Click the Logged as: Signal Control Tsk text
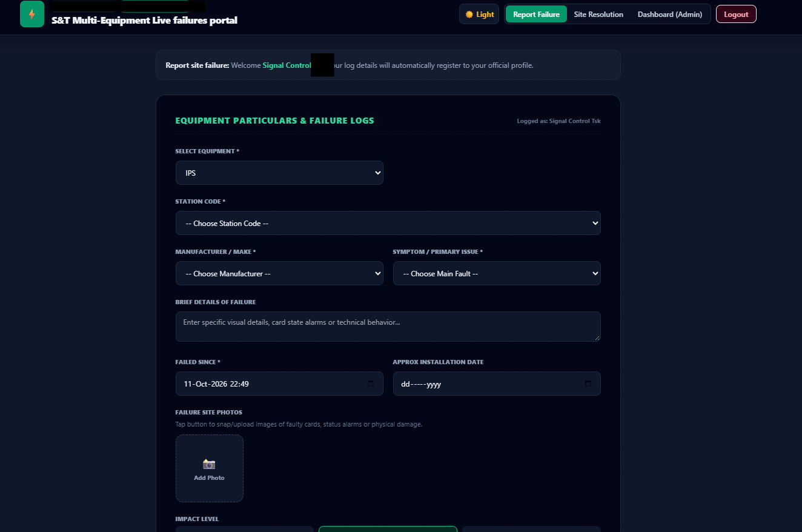This screenshot has width=802, height=532. (558, 121)
